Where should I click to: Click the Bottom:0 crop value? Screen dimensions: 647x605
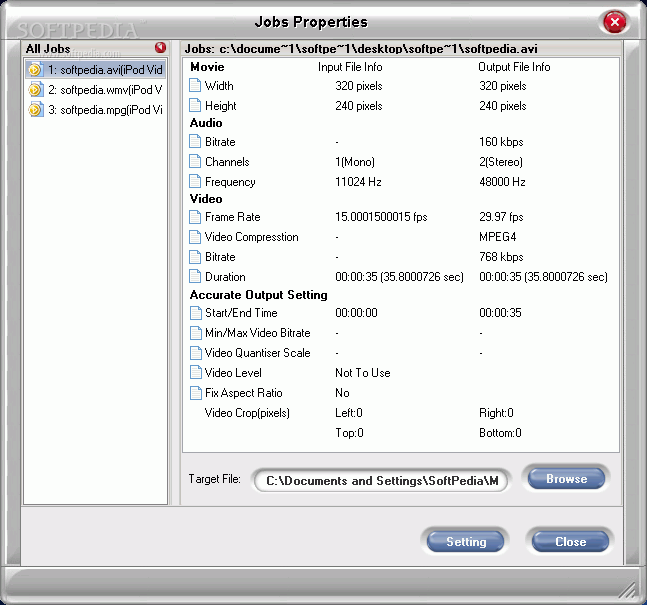(x=500, y=433)
